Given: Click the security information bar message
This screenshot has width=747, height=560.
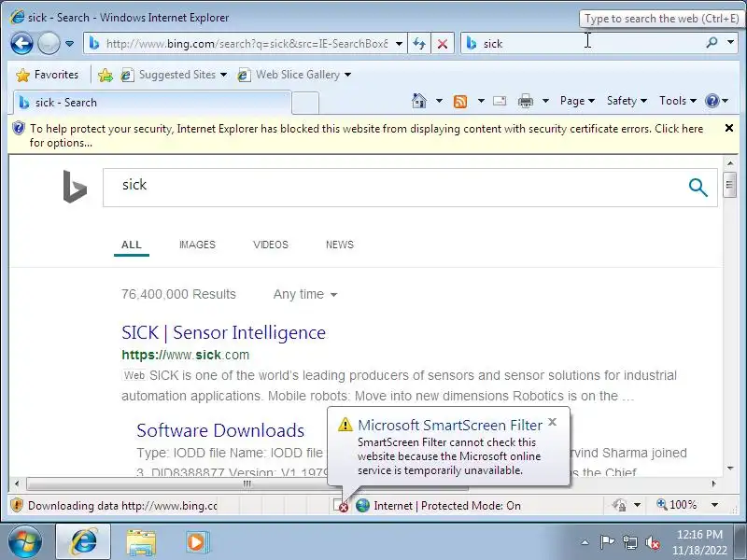Looking at the screenshot, I should click(366, 135).
